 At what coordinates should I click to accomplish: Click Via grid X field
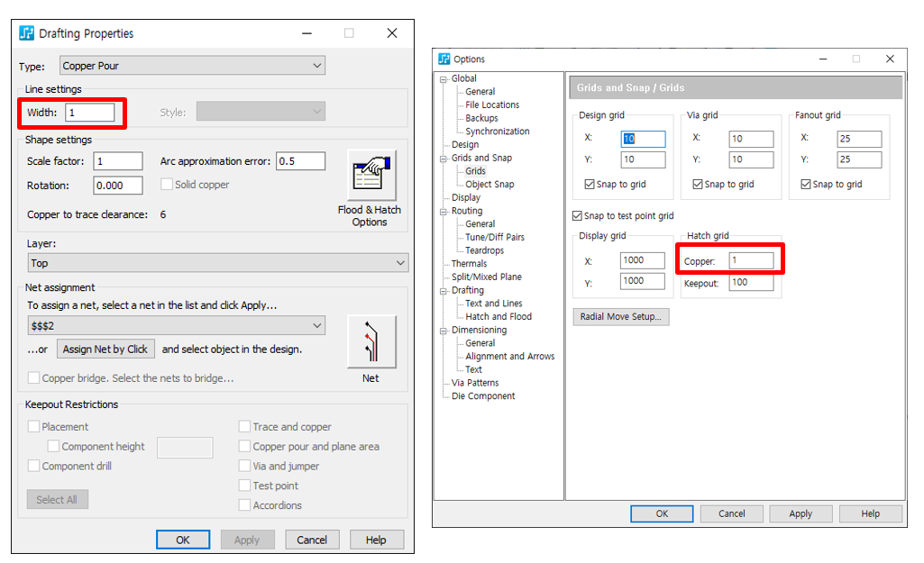click(x=751, y=139)
